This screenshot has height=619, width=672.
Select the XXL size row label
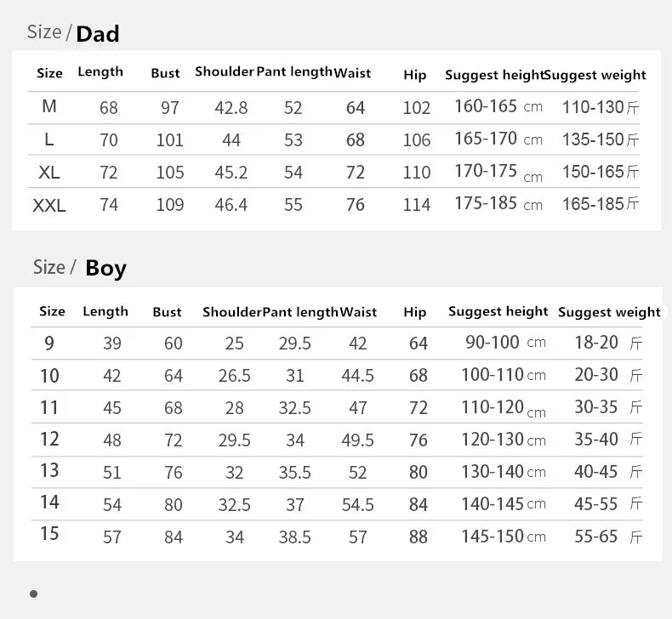coord(49,206)
